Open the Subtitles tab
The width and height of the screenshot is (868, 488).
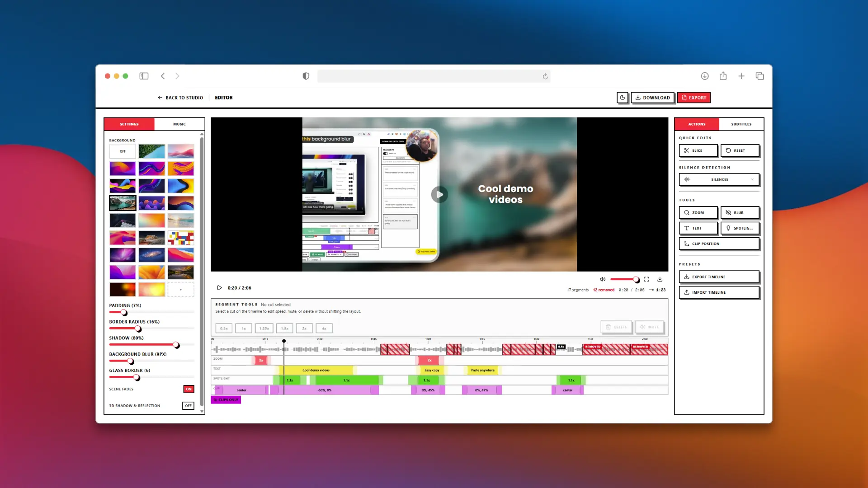tap(741, 124)
